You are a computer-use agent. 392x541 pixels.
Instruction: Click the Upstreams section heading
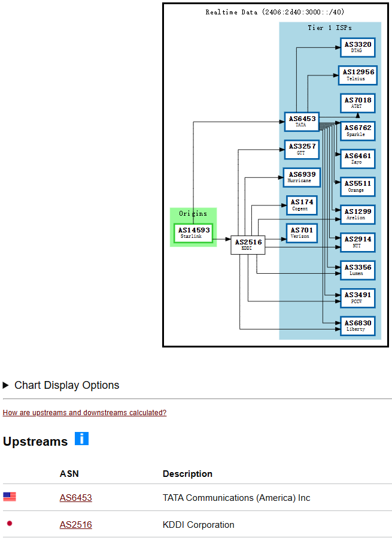[x=35, y=442]
